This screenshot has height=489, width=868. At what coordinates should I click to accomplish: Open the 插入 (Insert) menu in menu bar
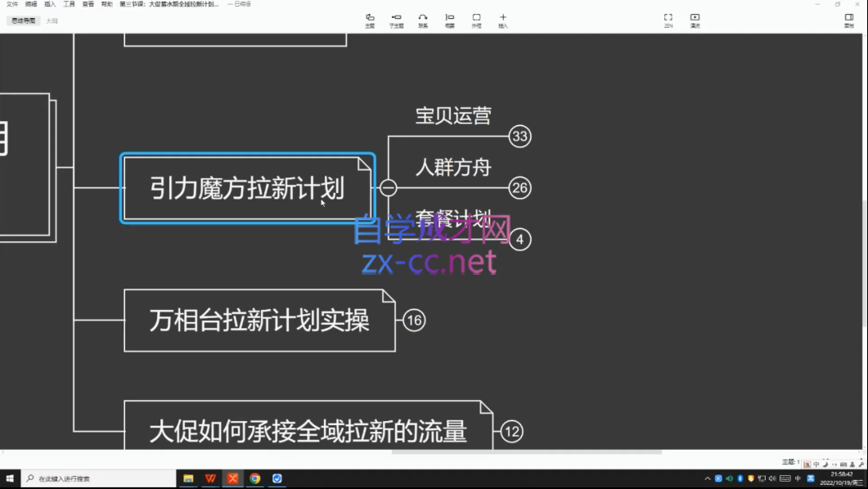[x=50, y=4]
